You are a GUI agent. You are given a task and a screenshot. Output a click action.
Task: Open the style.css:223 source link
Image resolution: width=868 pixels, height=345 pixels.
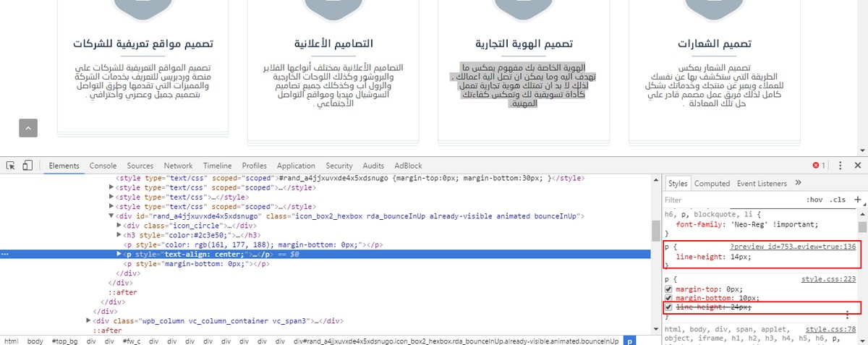(x=829, y=279)
